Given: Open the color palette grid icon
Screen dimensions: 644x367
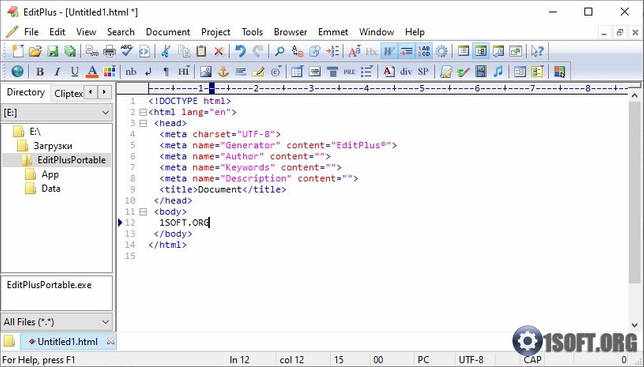Looking at the screenshot, I should pos(109,71).
